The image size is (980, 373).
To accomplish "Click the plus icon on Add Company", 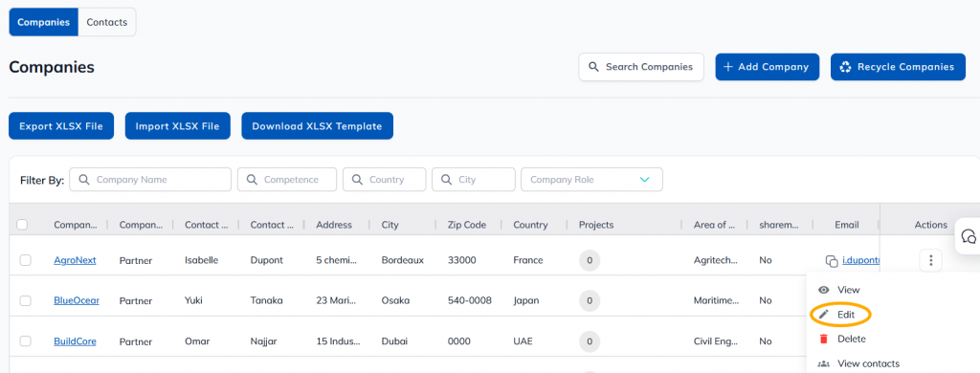I will tap(728, 67).
